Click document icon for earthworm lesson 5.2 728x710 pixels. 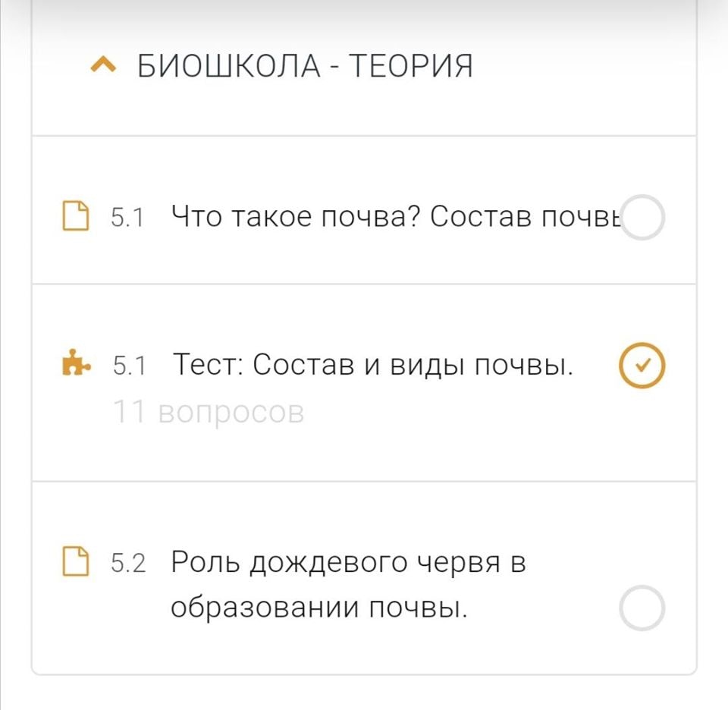pos(74,563)
